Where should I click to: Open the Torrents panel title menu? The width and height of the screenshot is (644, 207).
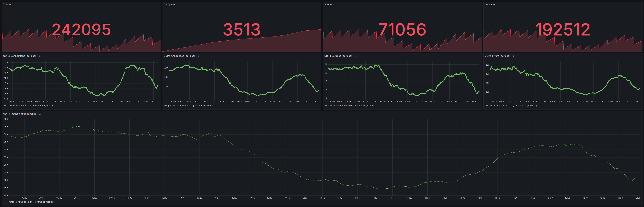coord(8,5)
